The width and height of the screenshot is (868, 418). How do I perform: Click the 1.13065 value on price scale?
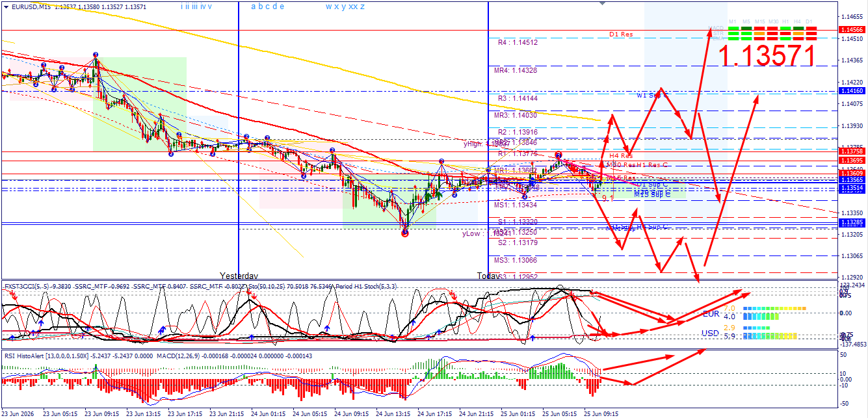coord(852,256)
